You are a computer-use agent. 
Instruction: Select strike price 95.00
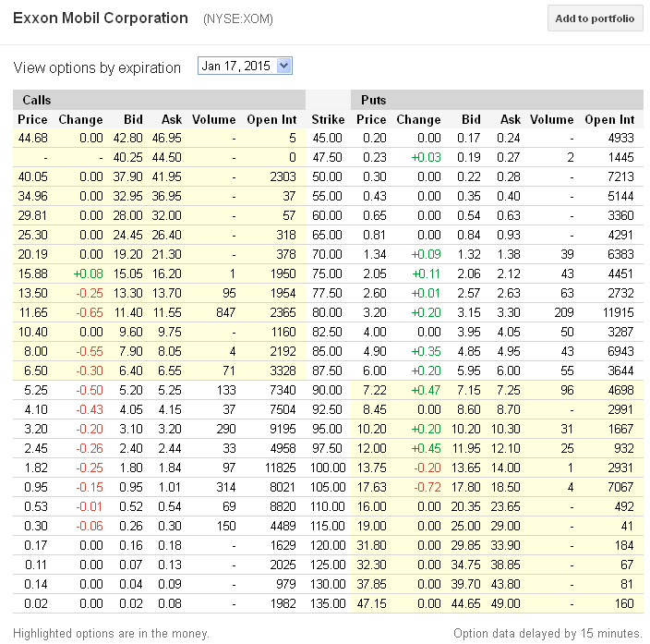point(327,429)
